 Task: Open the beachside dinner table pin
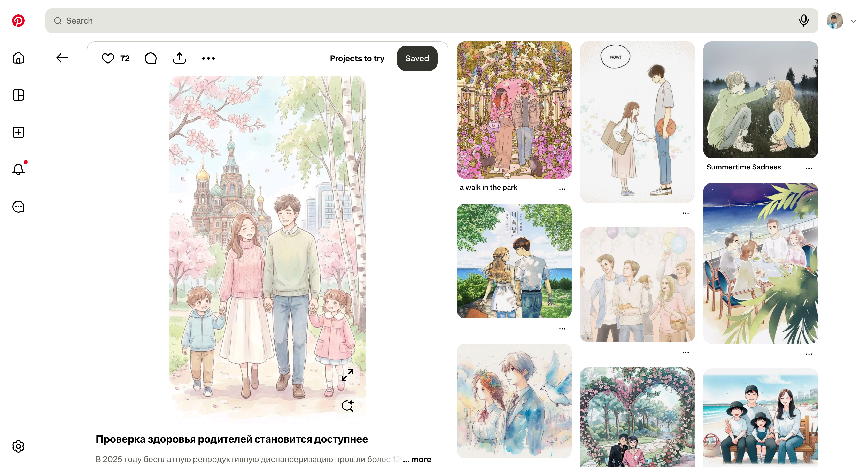[761, 263]
